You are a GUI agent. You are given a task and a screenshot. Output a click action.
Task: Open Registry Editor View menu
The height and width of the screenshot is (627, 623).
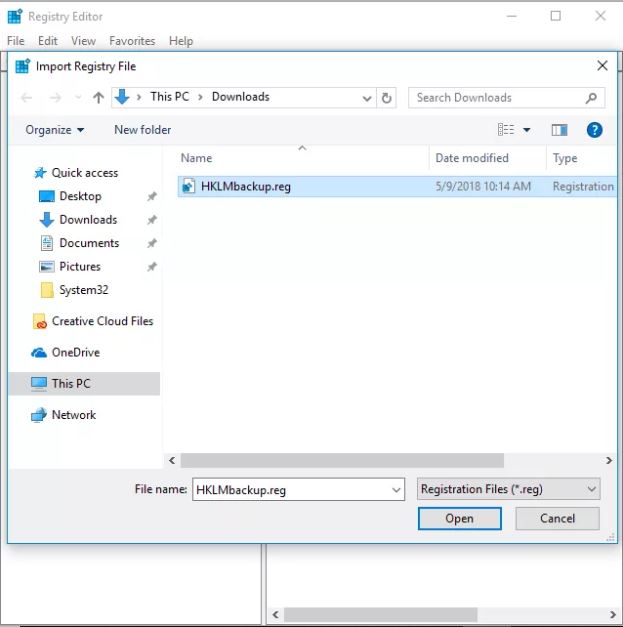pos(84,41)
